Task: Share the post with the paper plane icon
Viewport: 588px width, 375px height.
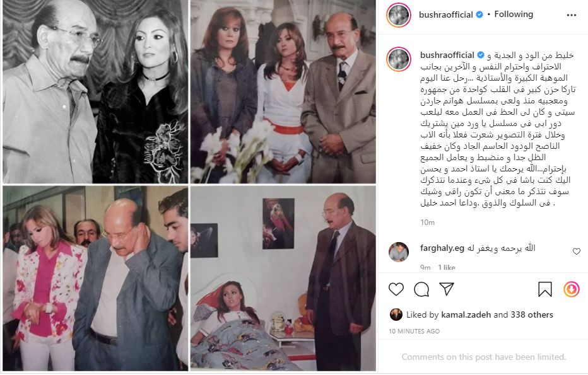Action: [447, 289]
